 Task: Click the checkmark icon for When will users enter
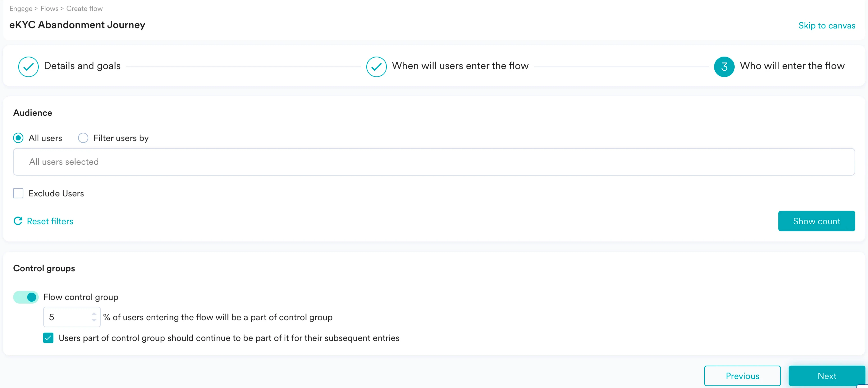(x=376, y=66)
